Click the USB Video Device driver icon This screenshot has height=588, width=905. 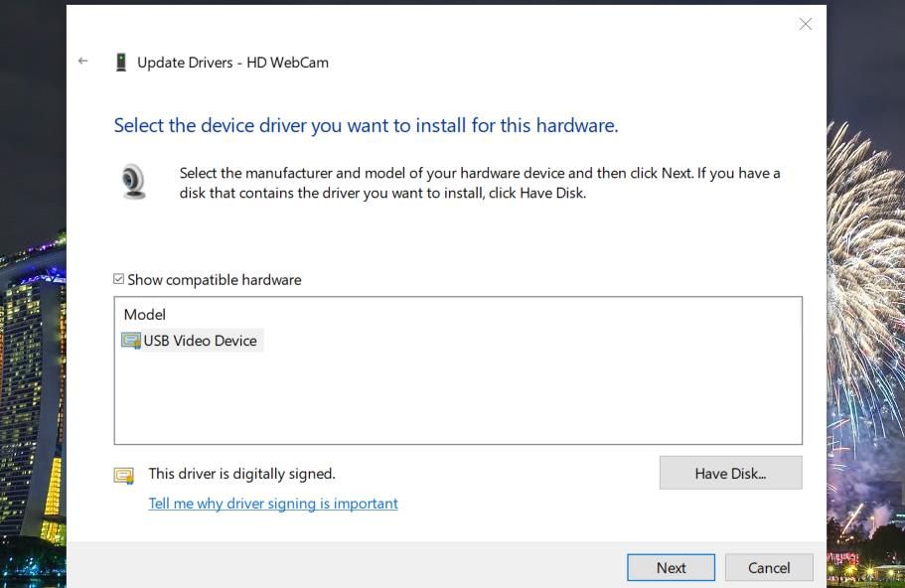131,341
